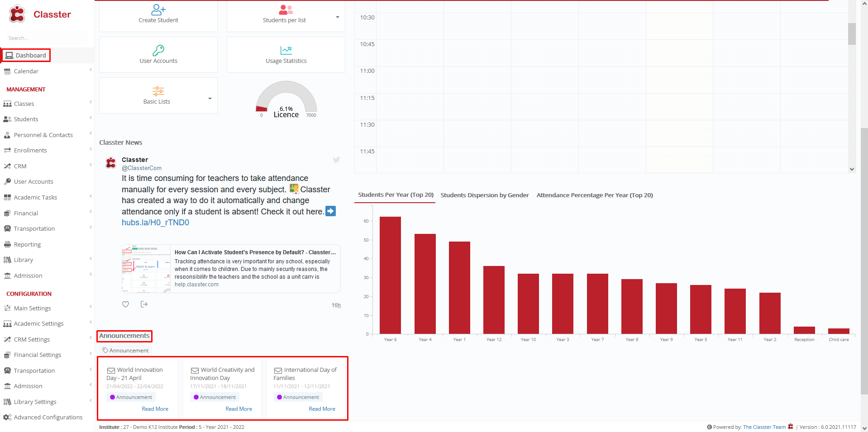Click the Dashboard monitor icon
The image size is (868, 432).
pyautogui.click(x=9, y=55)
